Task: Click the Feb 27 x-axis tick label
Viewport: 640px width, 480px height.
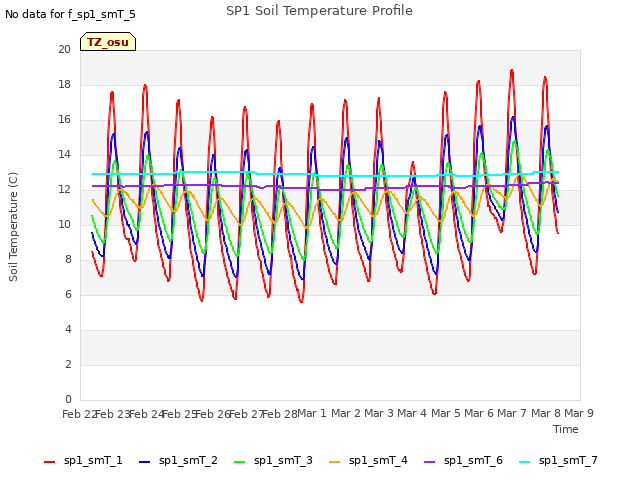Action: [x=247, y=414]
